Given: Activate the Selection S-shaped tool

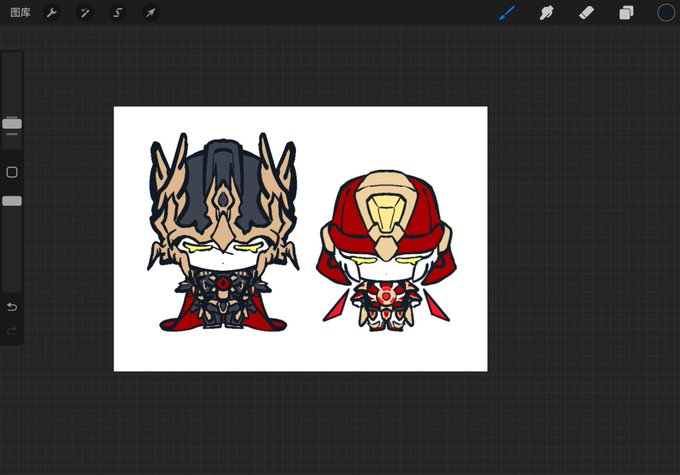Looking at the screenshot, I should (x=118, y=13).
